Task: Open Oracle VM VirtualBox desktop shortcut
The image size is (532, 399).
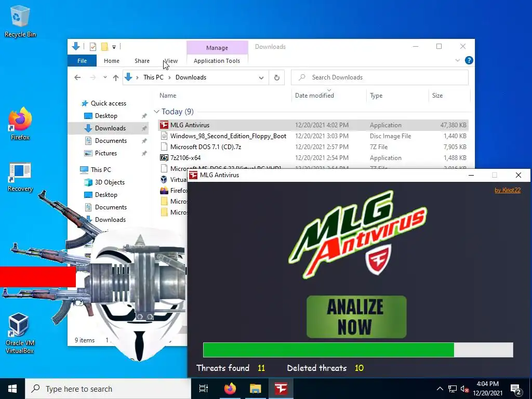Action: [19, 333]
